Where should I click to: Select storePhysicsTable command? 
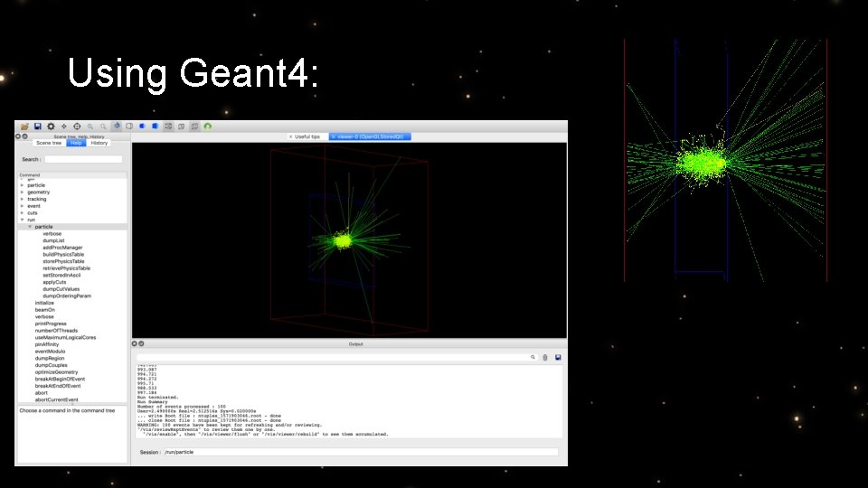[63, 261]
